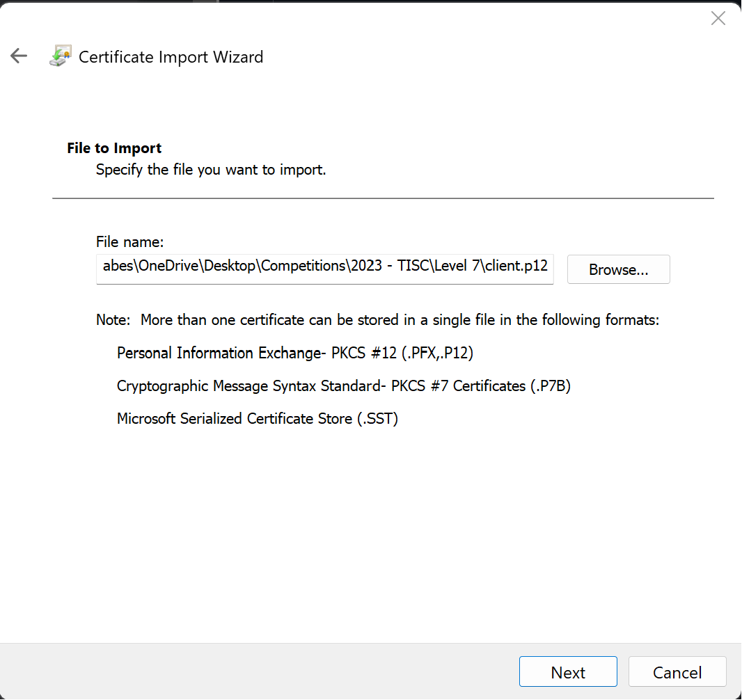Image resolution: width=742 pixels, height=700 pixels.
Task: Open the Browse... file picker
Action: pyautogui.click(x=618, y=269)
